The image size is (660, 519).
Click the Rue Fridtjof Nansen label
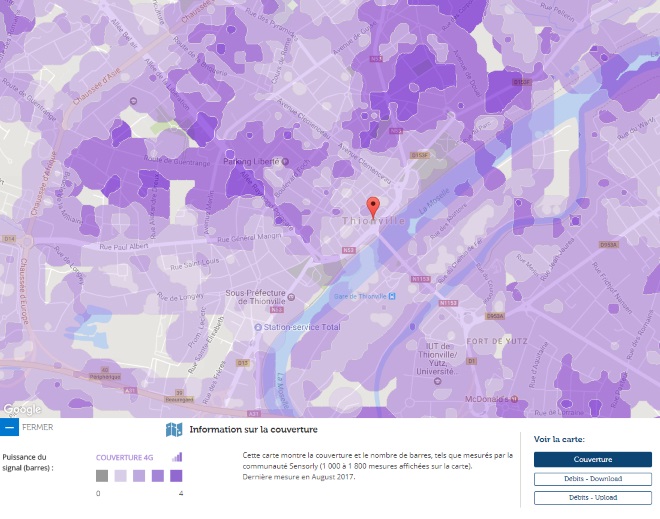point(612,288)
